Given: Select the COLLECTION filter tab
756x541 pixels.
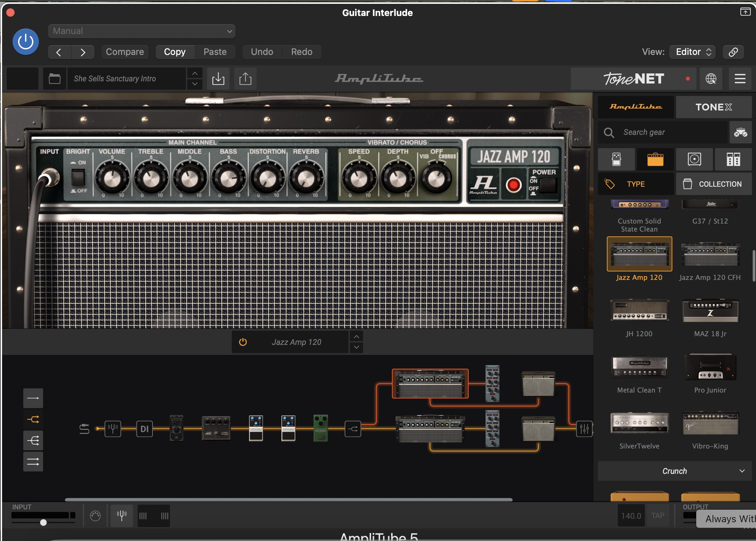Looking at the screenshot, I should tap(714, 184).
